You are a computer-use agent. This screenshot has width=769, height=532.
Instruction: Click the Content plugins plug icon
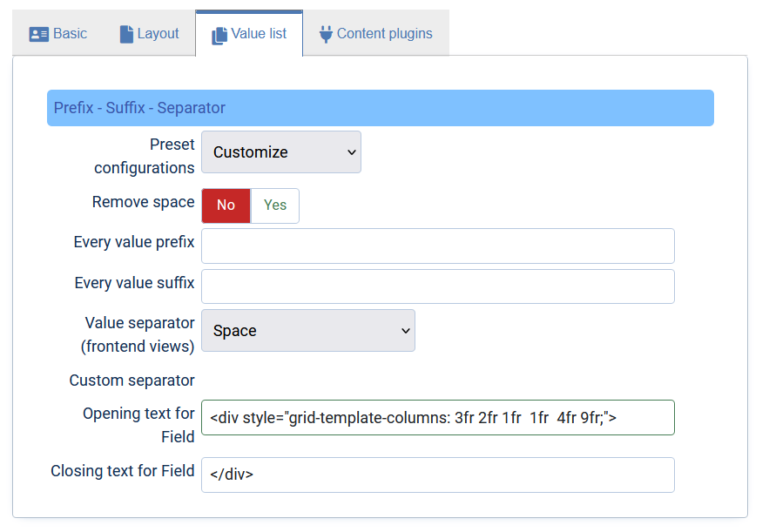326,34
